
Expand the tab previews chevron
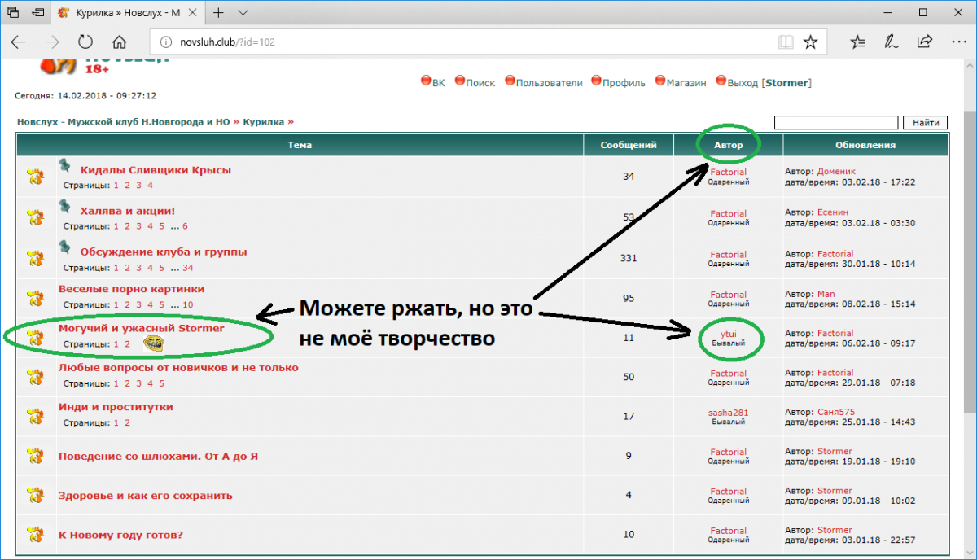click(243, 13)
